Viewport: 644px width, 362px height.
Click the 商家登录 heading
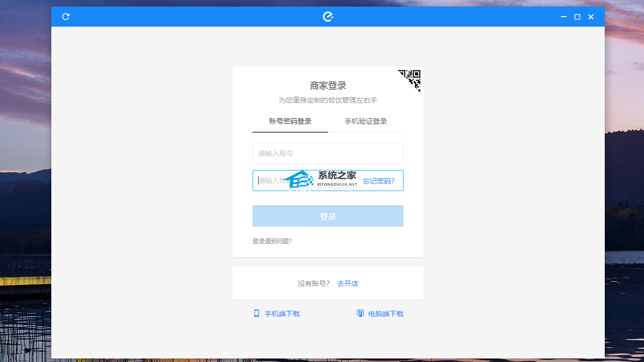point(328,85)
